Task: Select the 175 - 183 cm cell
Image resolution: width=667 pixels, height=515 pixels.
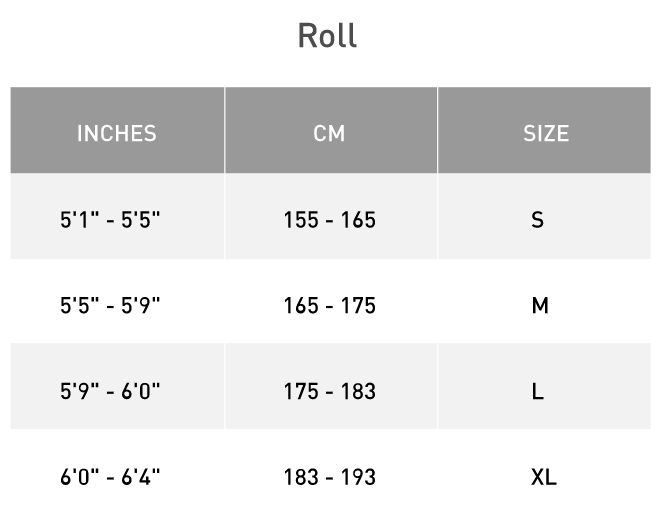Action: [329, 391]
